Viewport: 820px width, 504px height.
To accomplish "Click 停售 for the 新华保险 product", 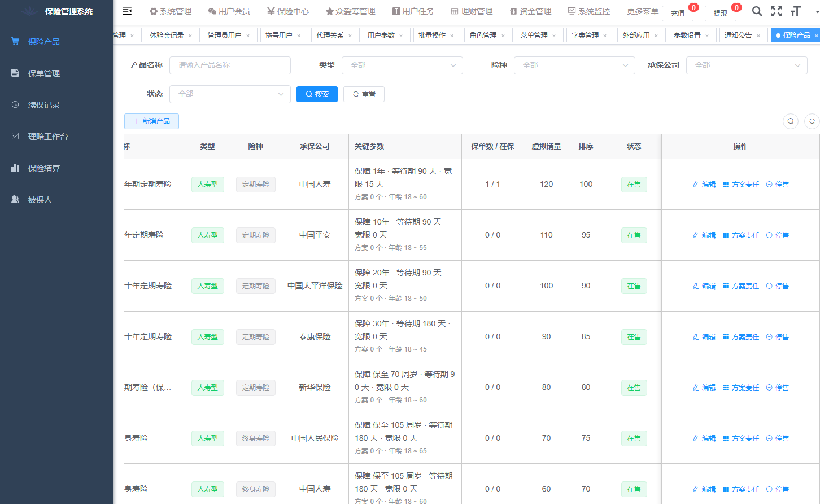I will 778,388.
